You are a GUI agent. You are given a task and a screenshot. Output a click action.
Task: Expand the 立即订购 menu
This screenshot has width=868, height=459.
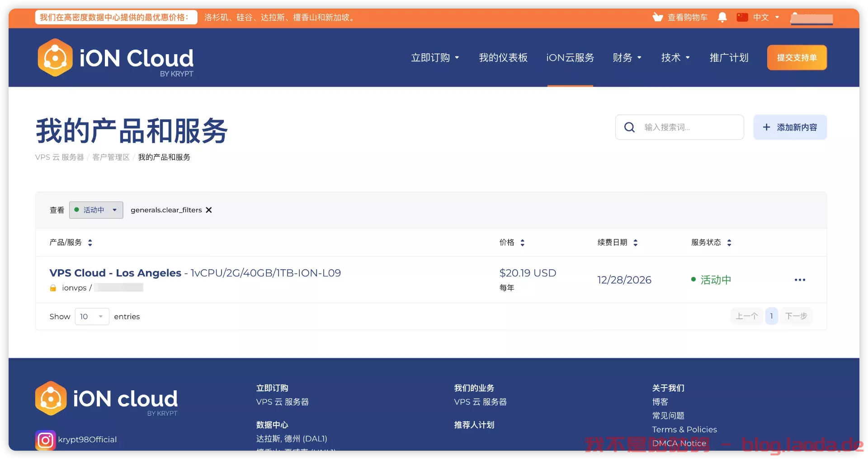coord(435,58)
